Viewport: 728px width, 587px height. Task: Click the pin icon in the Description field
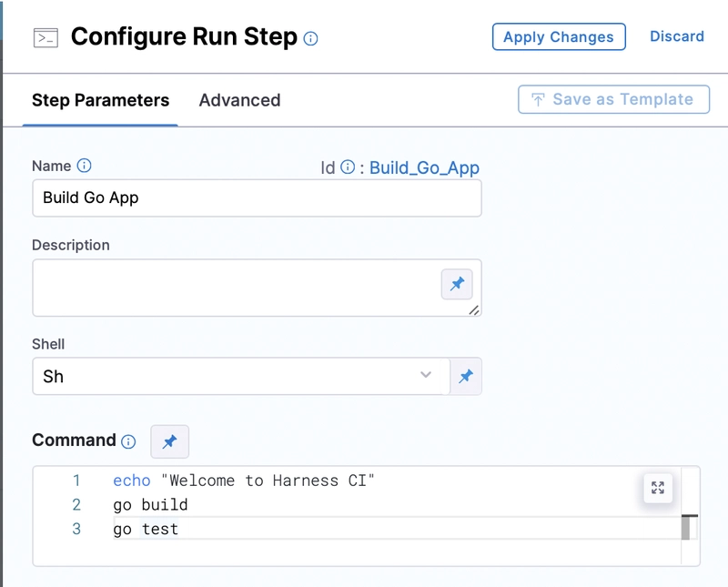457,285
